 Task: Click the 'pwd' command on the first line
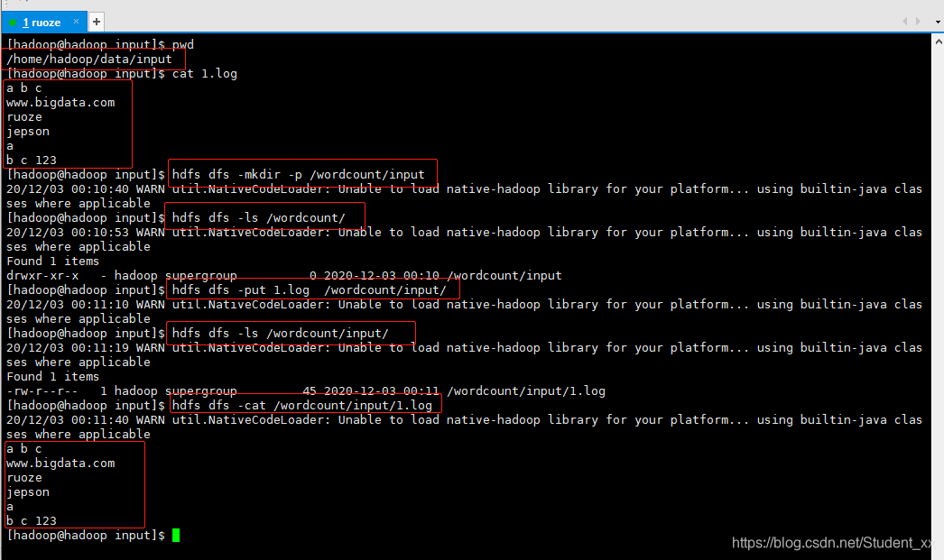point(183,44)
